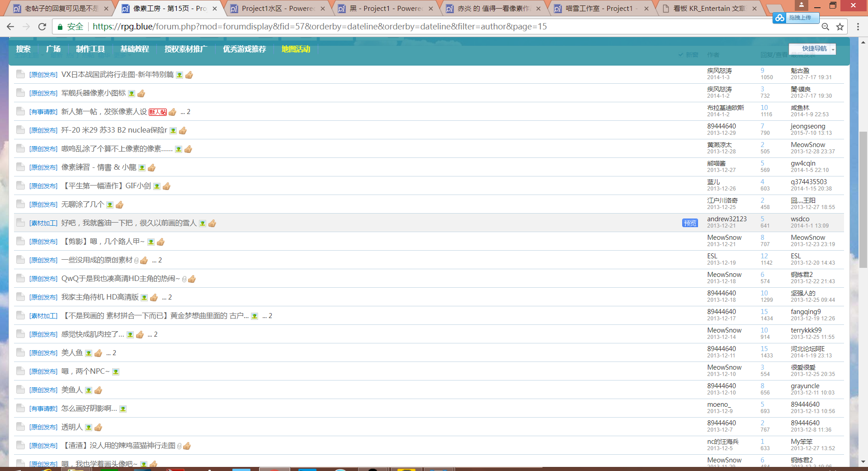Click the image icon beside 嗯，两个NPC~
Image resolution: width=868 pixels, height=471 pixels.
116,372
